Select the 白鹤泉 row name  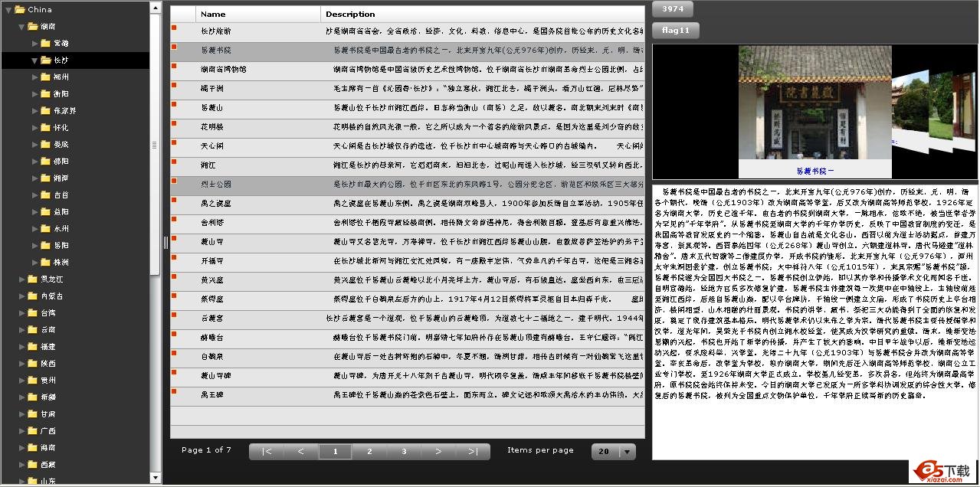tap(211, 356)
